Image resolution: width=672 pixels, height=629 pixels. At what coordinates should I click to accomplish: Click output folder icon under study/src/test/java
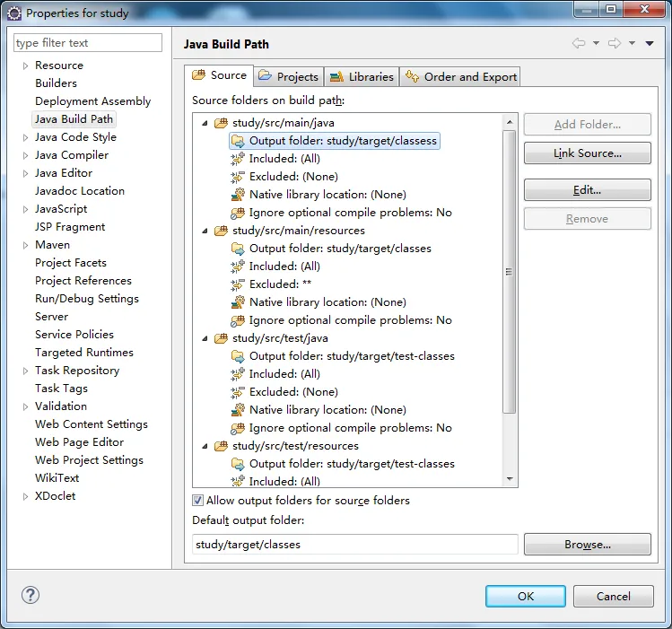238,356
